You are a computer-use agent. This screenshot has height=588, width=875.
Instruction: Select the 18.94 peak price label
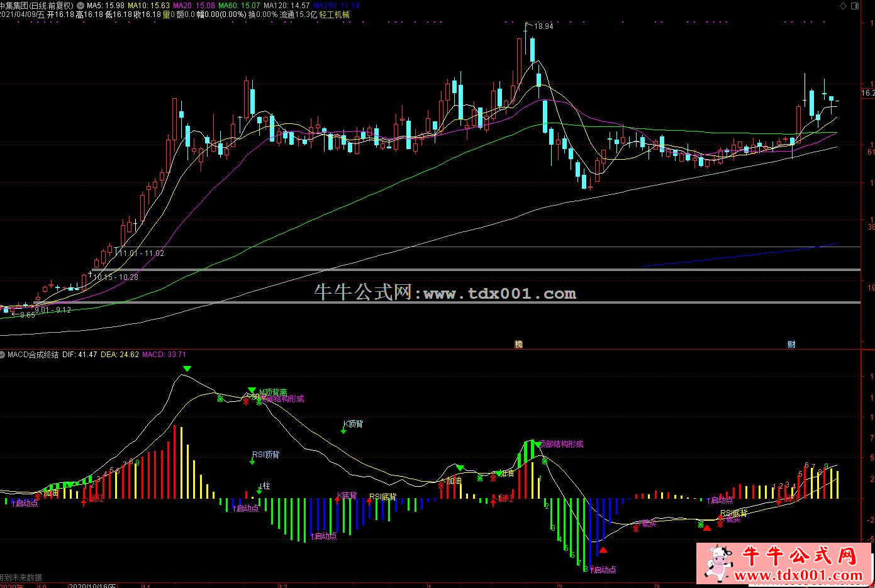pyautogui.click(x=543, y=26)
